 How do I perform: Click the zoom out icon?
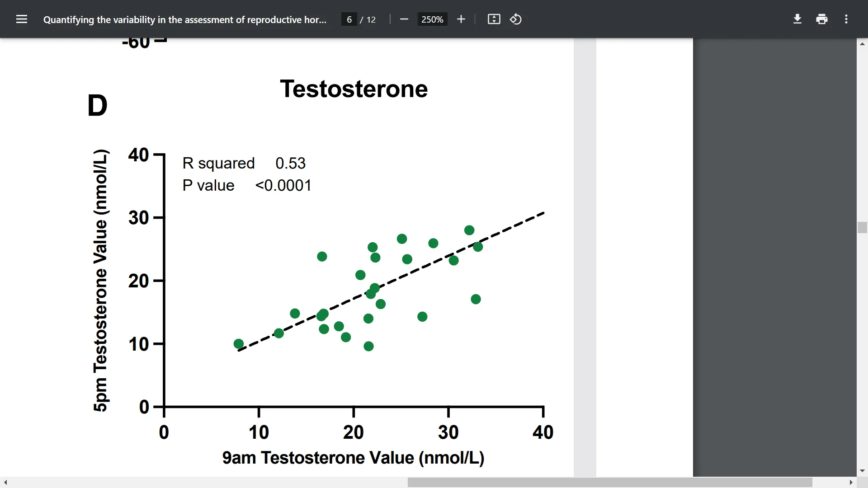tap(404, 19)
